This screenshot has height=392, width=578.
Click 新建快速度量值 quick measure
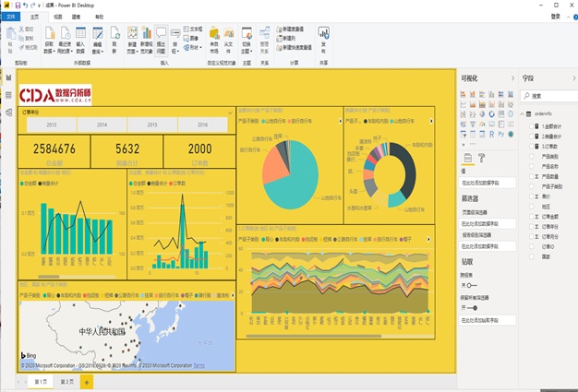click(295, 47)
